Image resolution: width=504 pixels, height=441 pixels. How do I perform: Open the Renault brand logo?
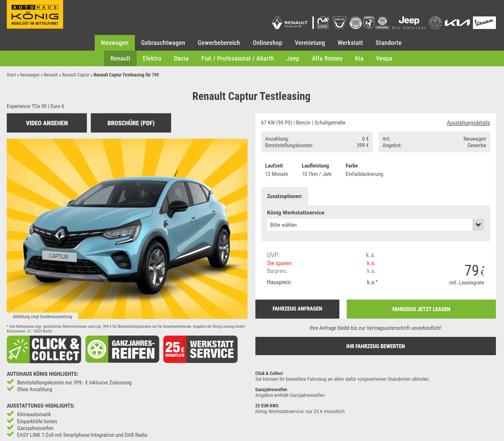(290, 23)
